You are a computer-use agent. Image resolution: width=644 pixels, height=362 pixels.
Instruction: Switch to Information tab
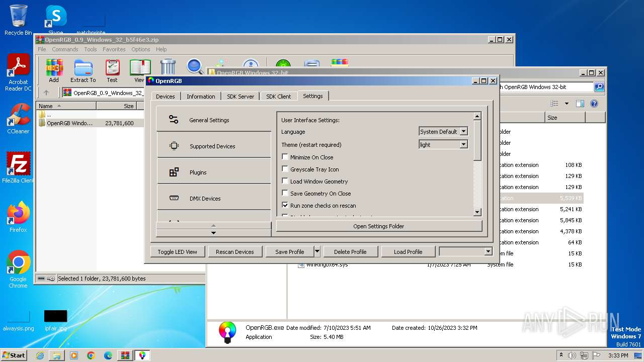[201, 96]
